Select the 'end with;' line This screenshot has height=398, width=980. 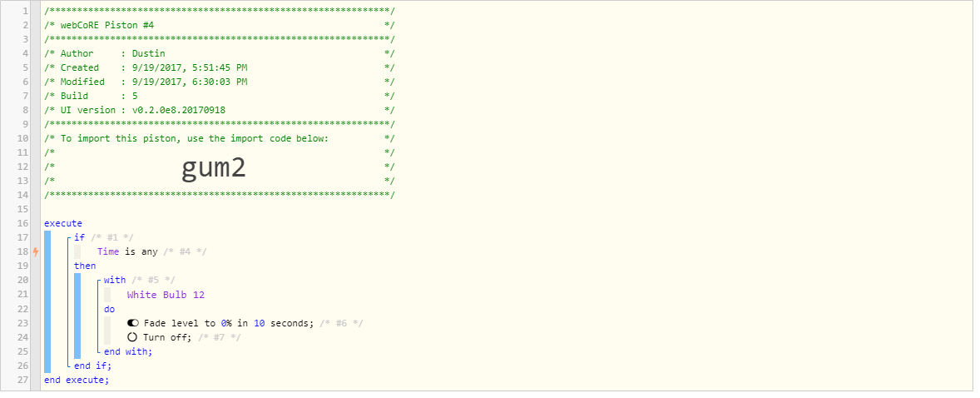pos(128,351)
